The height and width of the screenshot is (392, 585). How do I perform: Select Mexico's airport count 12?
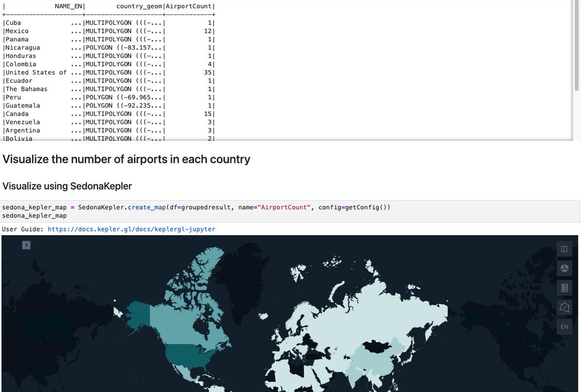208,31
